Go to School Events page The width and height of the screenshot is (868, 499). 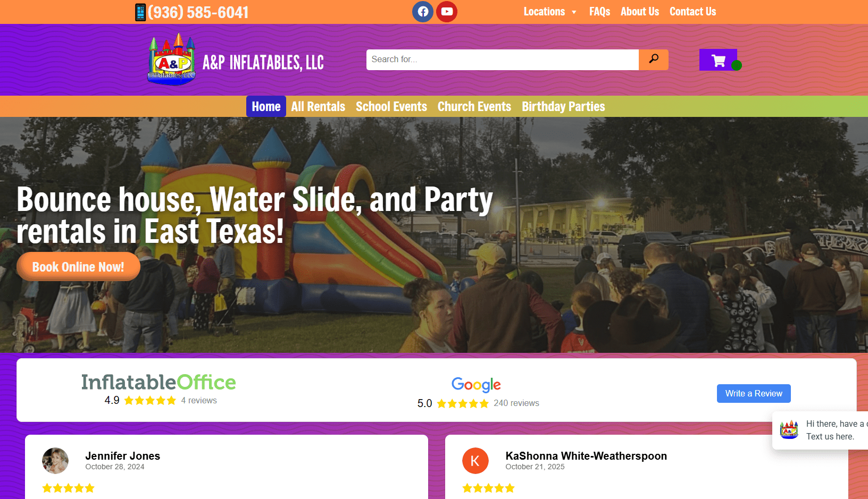[x=391, y=106]
